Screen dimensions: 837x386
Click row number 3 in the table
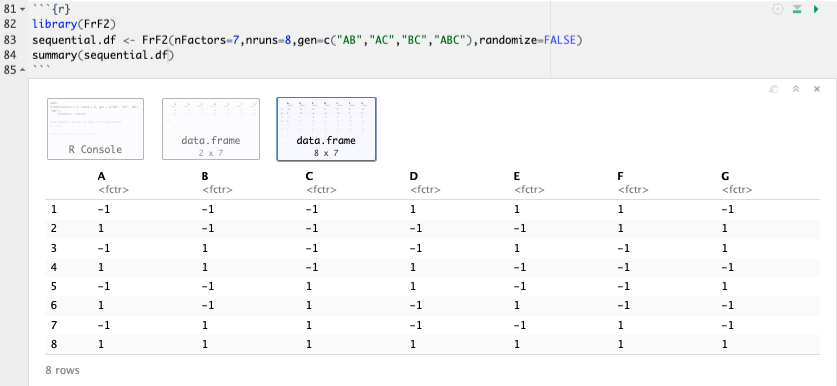point(53,248)
